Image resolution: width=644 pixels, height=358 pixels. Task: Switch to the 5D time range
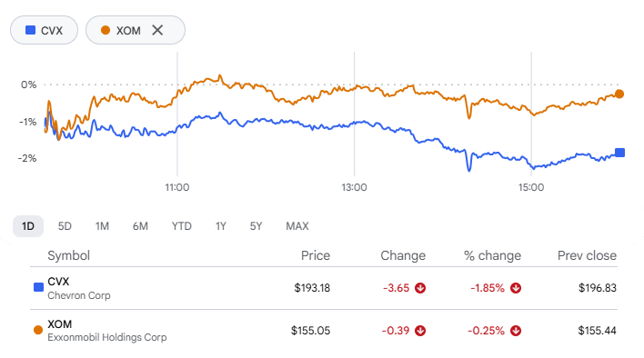pos(65,226)
